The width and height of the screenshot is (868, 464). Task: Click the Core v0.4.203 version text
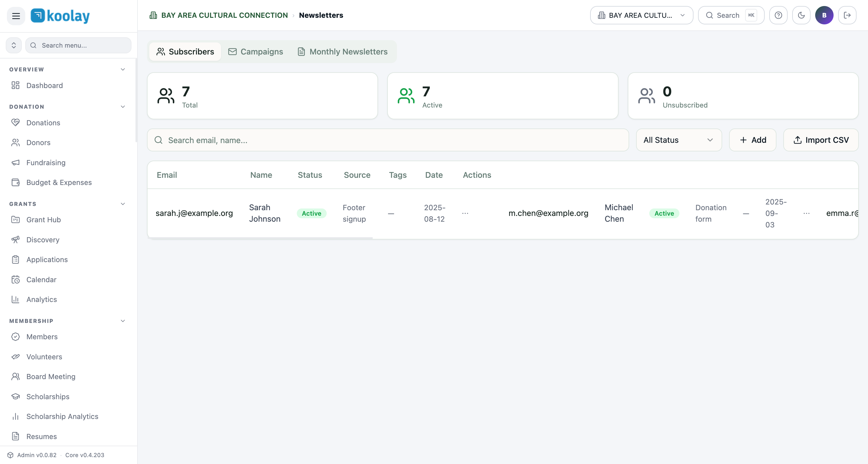85,455
